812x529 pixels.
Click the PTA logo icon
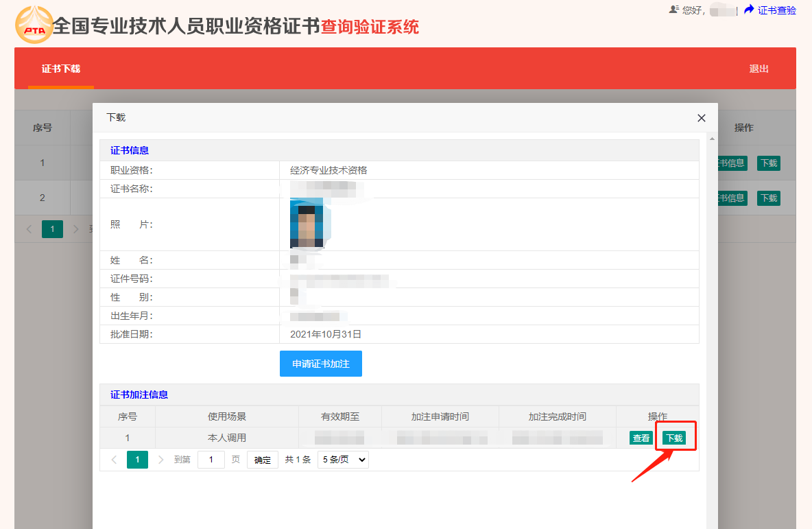pos(34,25)
